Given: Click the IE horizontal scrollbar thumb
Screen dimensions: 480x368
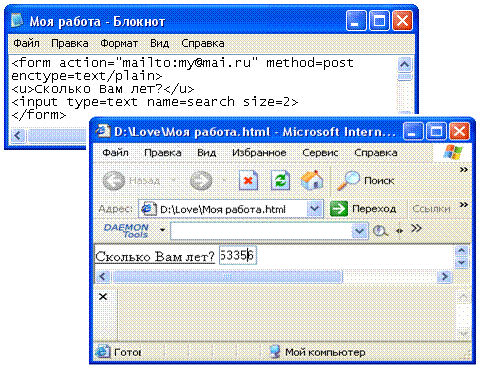Looking at the screenshot, I should pyautogui.click(x=228, y=276).
